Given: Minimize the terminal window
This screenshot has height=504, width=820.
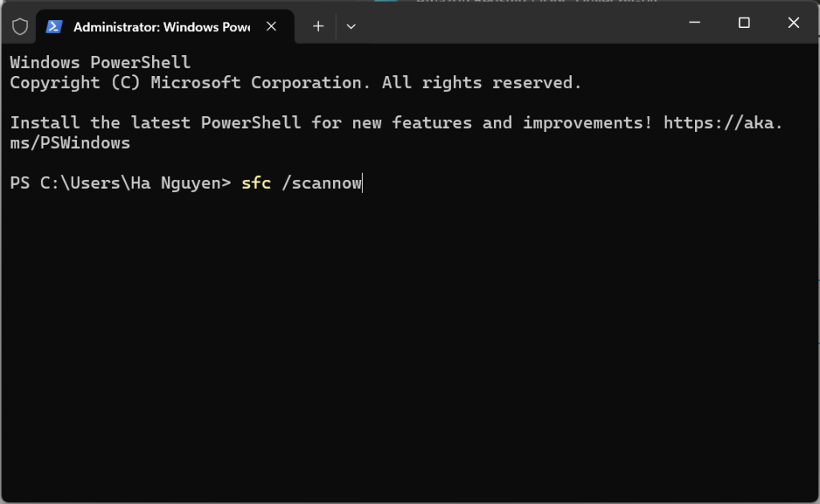Looking at the screenshot, I should 693,23.
